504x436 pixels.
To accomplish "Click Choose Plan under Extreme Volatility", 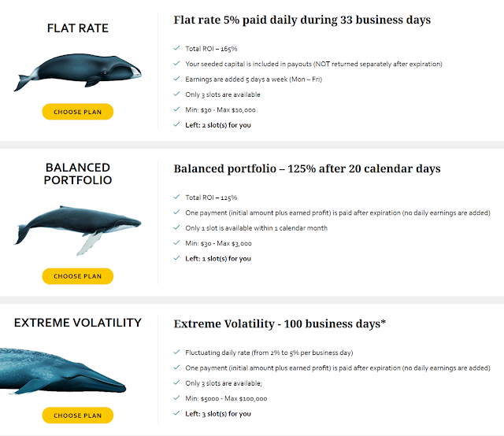I will (78, 415).
